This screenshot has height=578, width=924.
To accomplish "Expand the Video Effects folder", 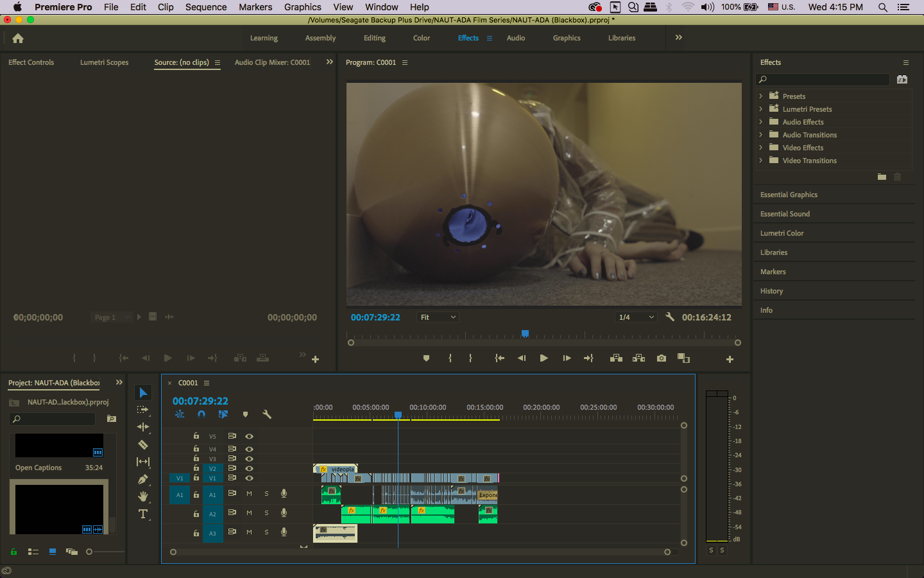I will pos(761,148).
